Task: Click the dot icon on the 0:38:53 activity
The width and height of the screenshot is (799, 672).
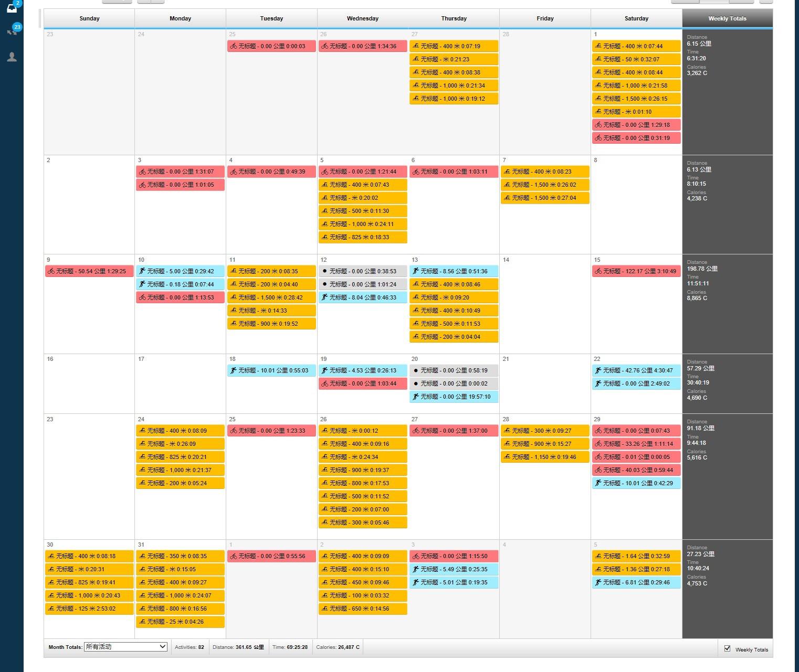Action: coord(324,271)
